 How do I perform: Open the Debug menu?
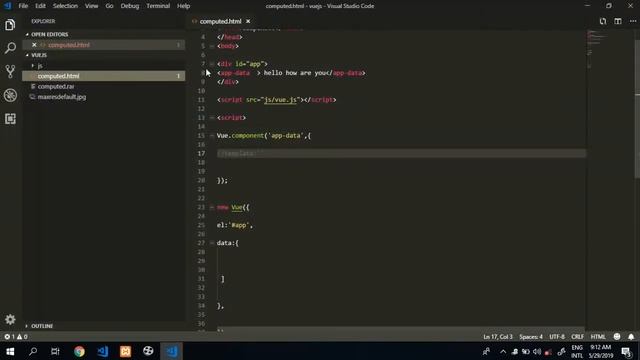click(x=130, y=6)
